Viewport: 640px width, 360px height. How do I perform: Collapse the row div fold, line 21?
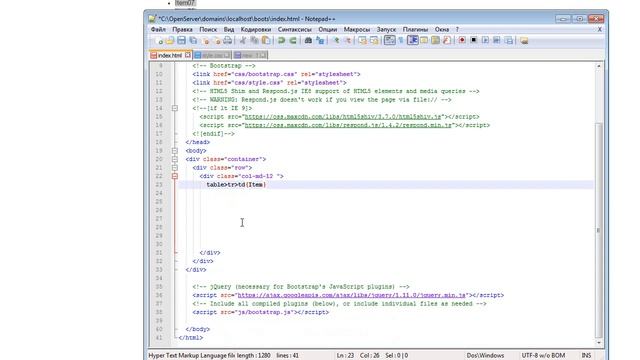(x=175, y=168)
